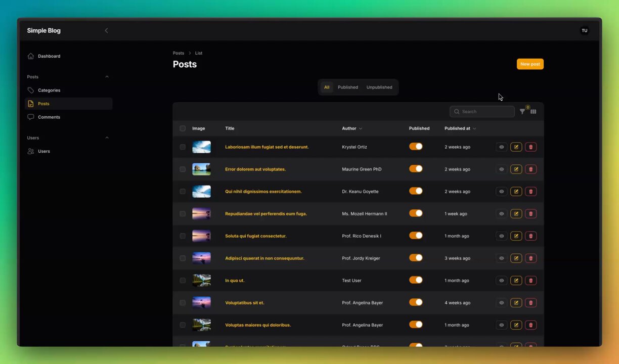Open the toggle columns icon
The image size is (619, 364).
pos(533,112)
